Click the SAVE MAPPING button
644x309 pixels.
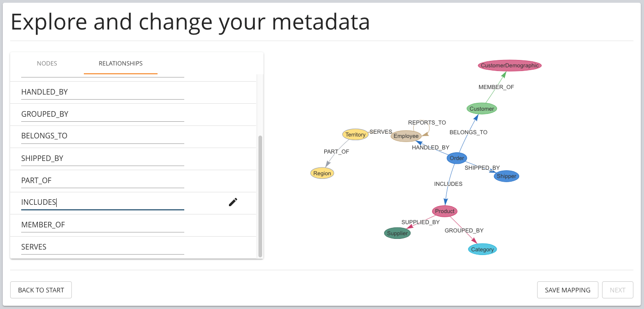point(568,290)
